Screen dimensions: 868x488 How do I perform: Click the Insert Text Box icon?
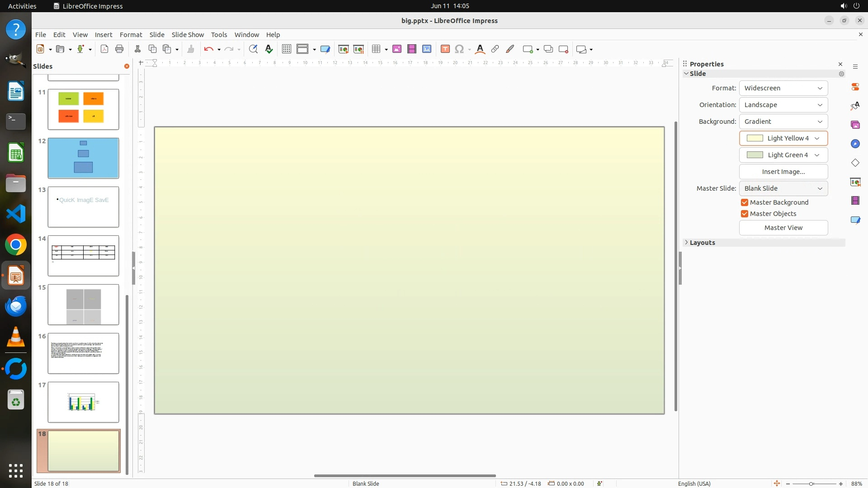pyautogui.click(x=445, y=49)
